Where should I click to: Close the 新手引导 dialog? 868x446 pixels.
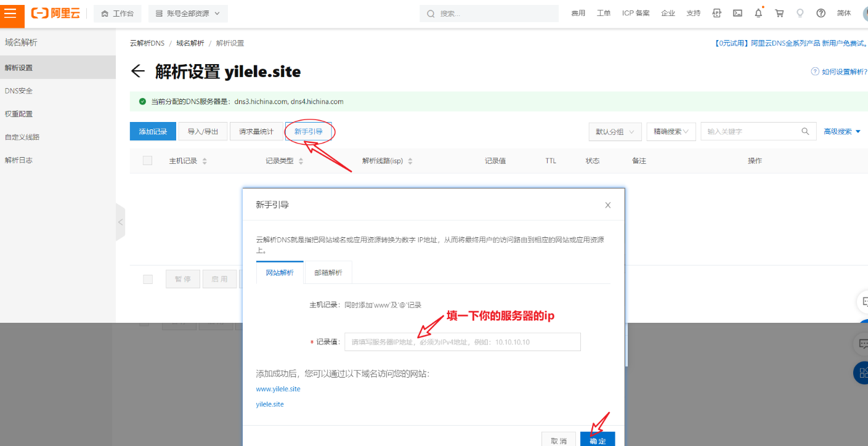coord(608,205)
